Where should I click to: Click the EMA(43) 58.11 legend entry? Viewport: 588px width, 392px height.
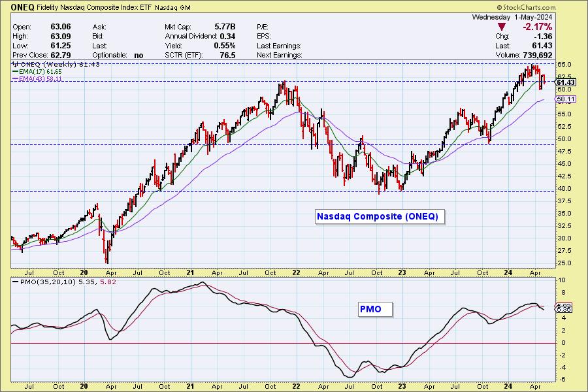[37, 79]
